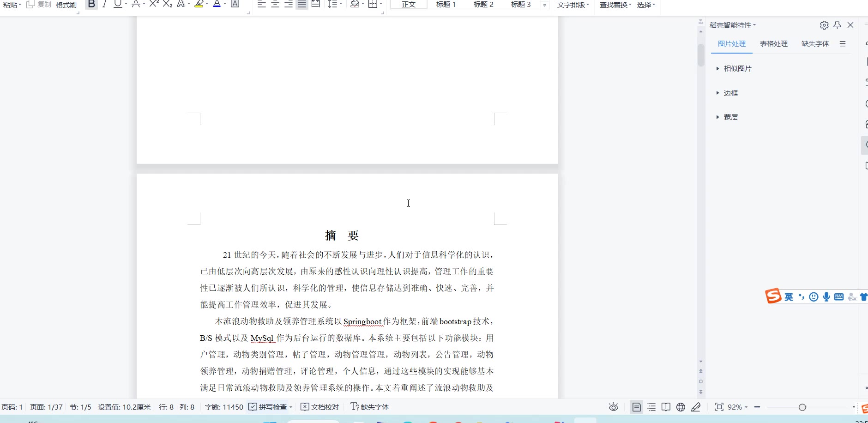This screenshot has height=423, width=868.
Task: Switch to 图片处理 tab
Action: tap(732, 44)
